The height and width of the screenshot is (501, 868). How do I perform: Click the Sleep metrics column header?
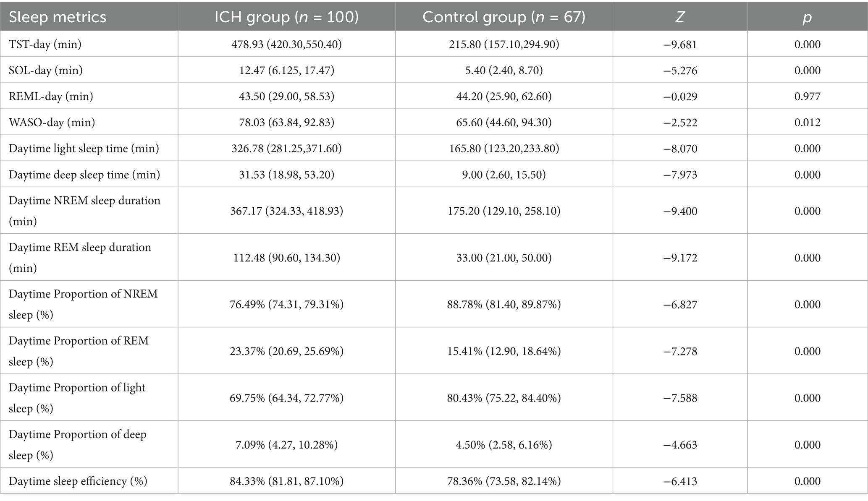58,17
